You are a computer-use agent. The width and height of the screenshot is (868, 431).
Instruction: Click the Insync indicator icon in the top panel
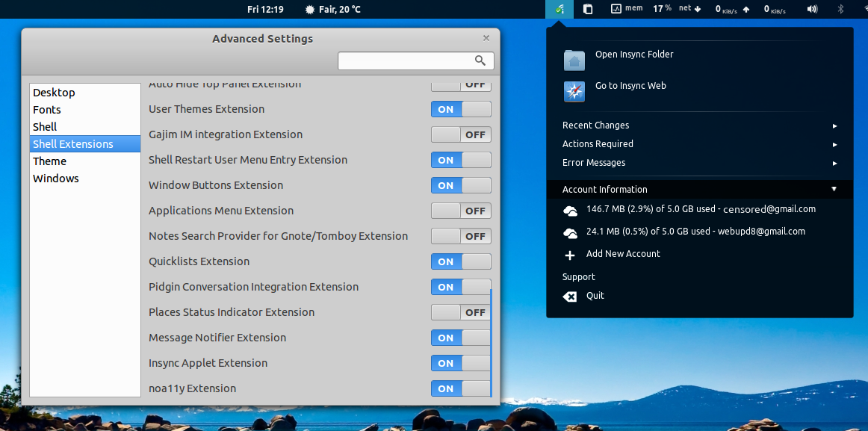[559, 10]
